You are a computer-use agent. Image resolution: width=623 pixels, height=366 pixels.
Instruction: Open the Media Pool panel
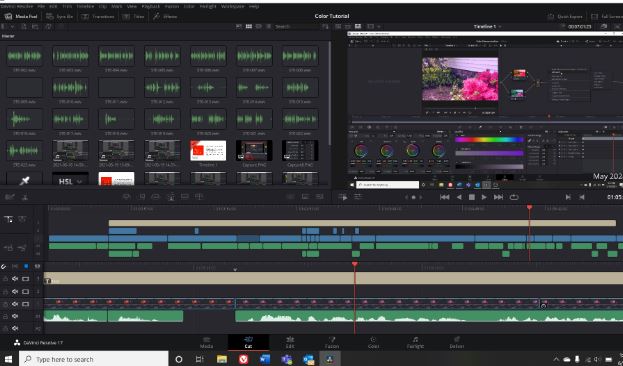pos(21,16)
